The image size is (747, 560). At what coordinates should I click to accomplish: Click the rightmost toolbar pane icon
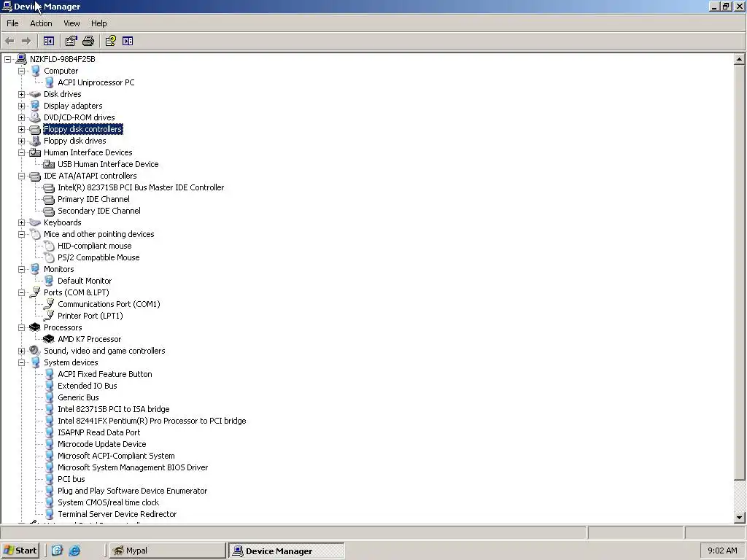click(128, 41)
